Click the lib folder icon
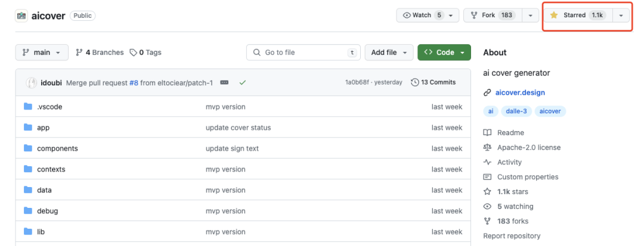The height and width of the screenshot is (246, 644). 28,232
